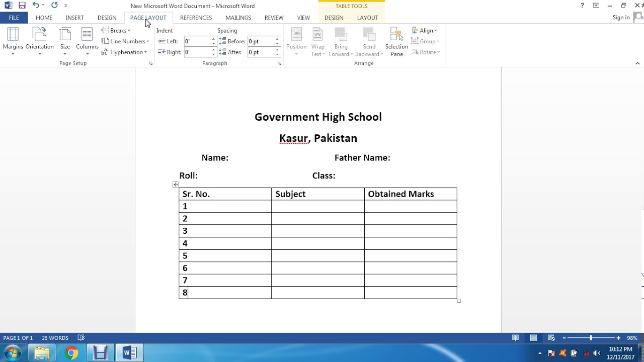The width and height of the screenshot is (644, 362).
Task: Click inside the Indent Left field
Action: click(x=197, y=41)
